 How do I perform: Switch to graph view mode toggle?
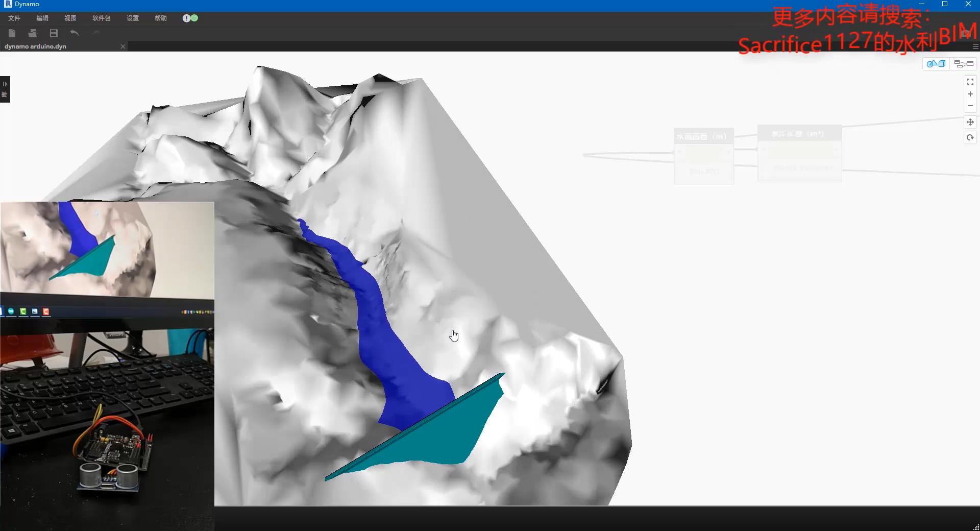coord(963,63)
